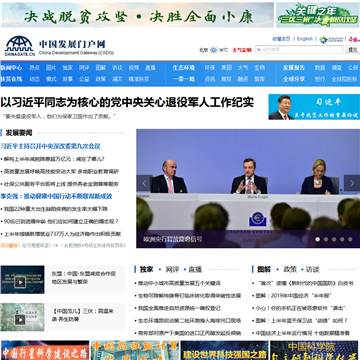Click the blue 习近平 banner beside the main headline
This screenshot has height=360, width=360.
tap(314, 107)
